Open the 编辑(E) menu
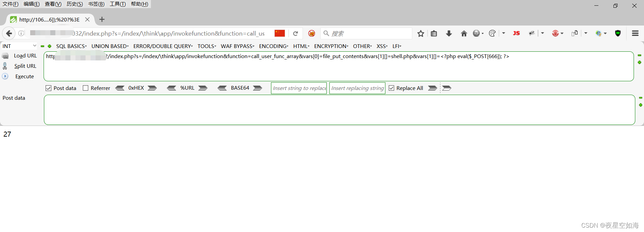The width and height of the screenshot is (644, 232). pos(32,4)
